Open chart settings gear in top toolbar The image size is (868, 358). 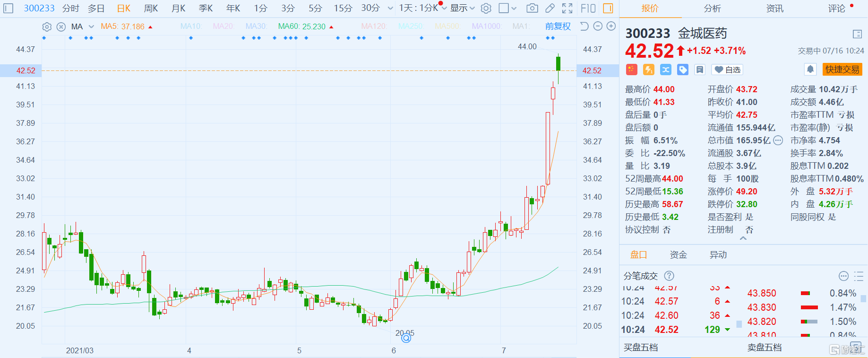click(486, 8)
